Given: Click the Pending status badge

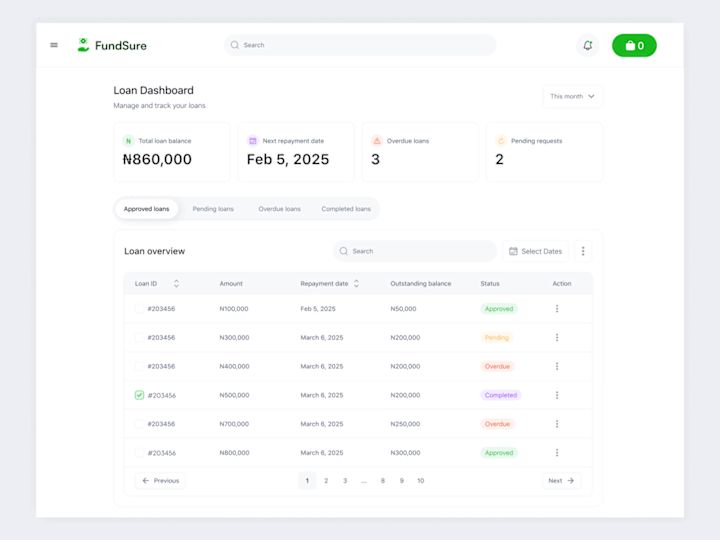Looking at the screenshot, I should pyautogui.click(x=497, y=338).
